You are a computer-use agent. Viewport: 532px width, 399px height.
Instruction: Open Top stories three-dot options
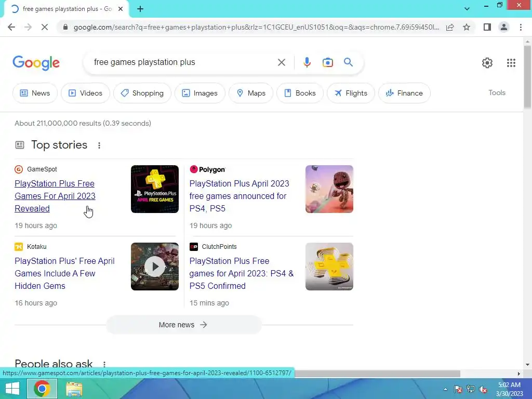pos(99,145)
